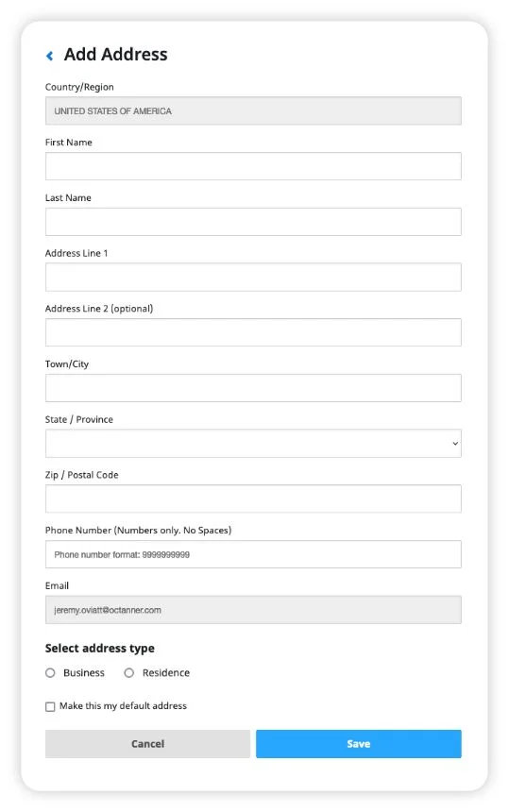The image size is (509, 812).
Task: Open the State / Province select box
Action: (x=253, y=443)
